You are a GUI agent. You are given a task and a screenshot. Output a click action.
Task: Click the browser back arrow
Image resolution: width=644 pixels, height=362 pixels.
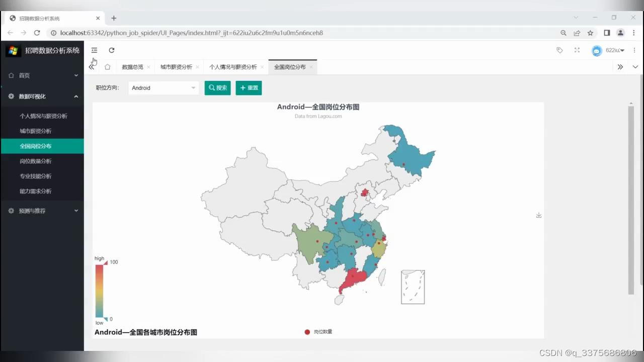(x=10, y=33)
